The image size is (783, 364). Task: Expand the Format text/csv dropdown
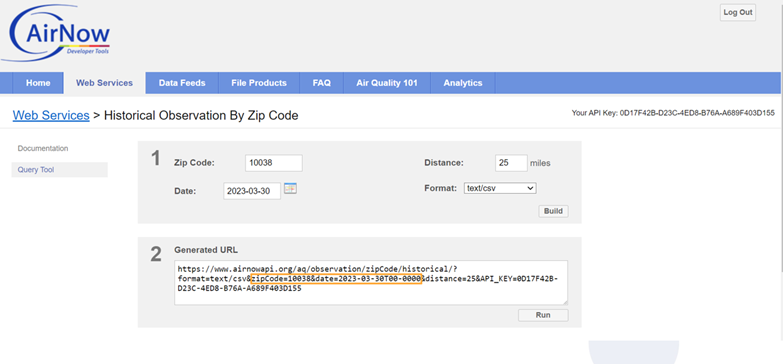tap(500, 188)
